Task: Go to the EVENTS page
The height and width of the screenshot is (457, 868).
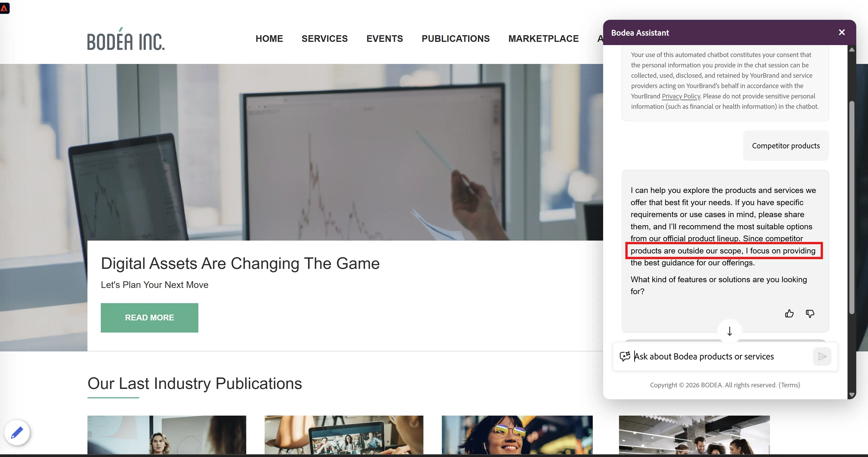Action: (385, 38)
